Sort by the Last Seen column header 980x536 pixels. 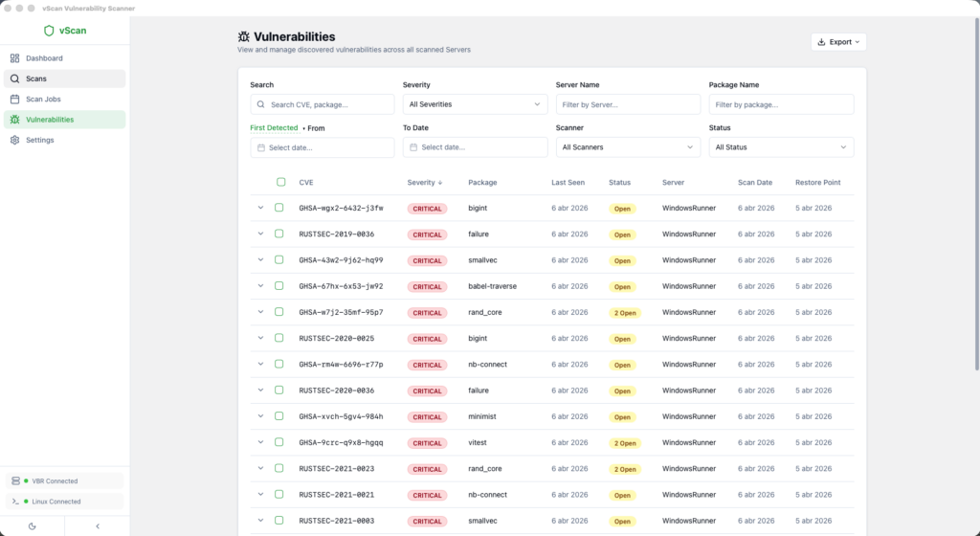click(568, 183)
